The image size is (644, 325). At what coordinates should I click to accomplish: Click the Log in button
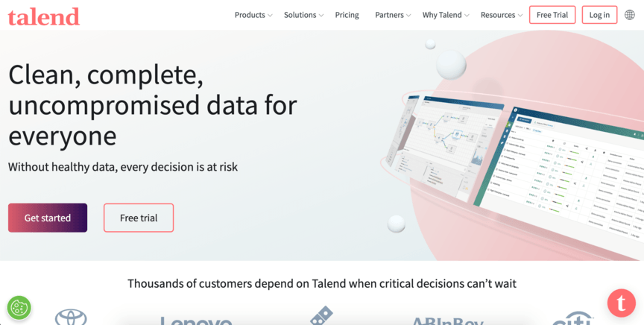[599, 15]
